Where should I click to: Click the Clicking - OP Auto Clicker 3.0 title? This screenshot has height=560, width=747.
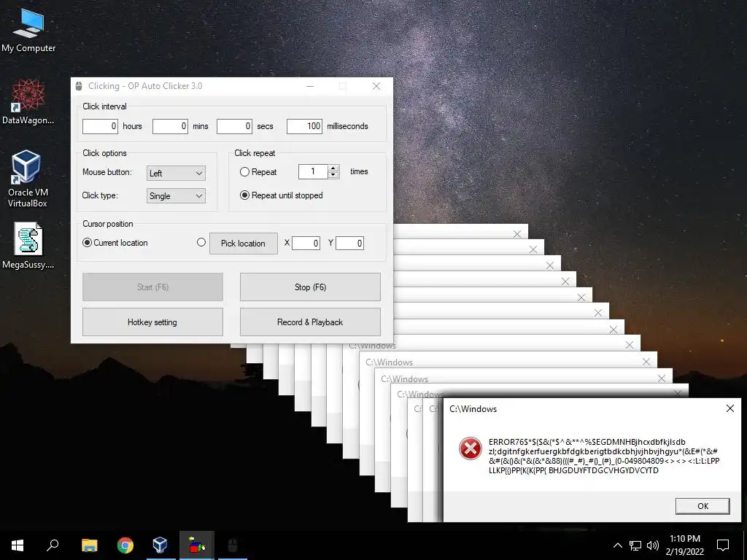[x=145, y=86]
